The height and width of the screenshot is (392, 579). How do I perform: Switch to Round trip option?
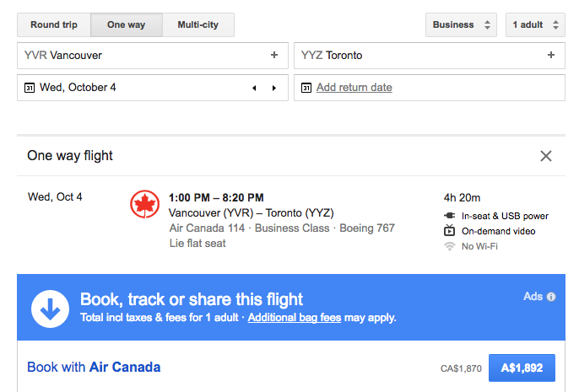tap(54, 24)
